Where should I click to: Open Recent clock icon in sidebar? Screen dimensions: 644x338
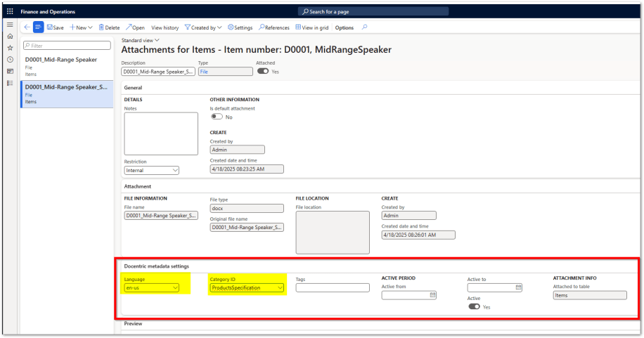point(10,60)
